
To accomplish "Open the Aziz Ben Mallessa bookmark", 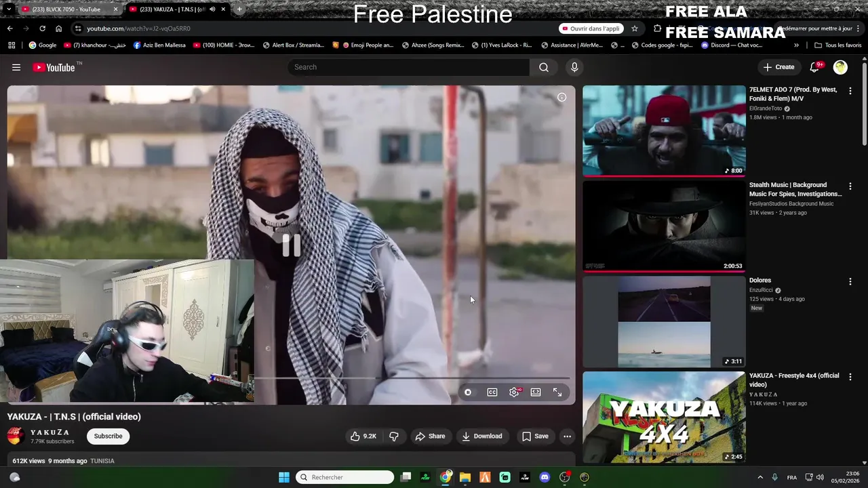I will click(159, 45).
